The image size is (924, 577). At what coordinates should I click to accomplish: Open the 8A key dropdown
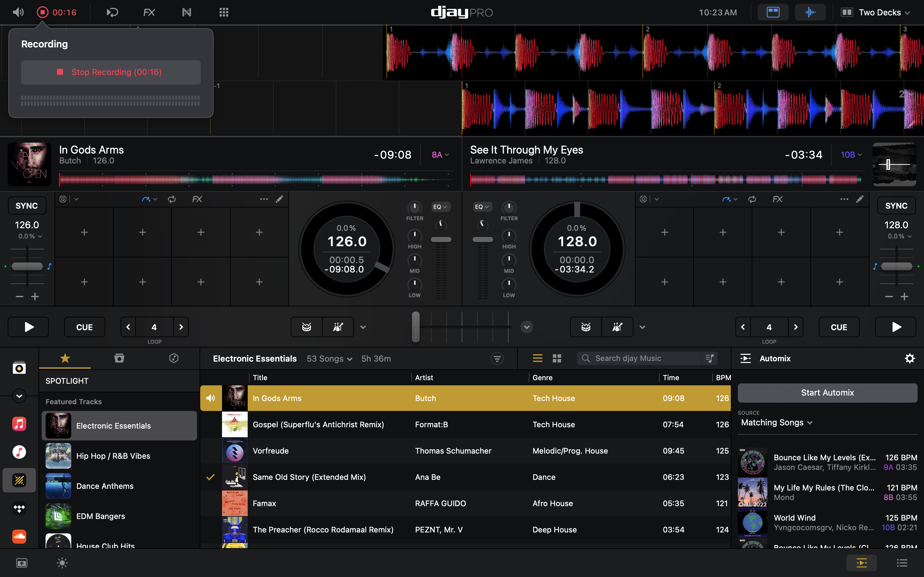point(440,155)
